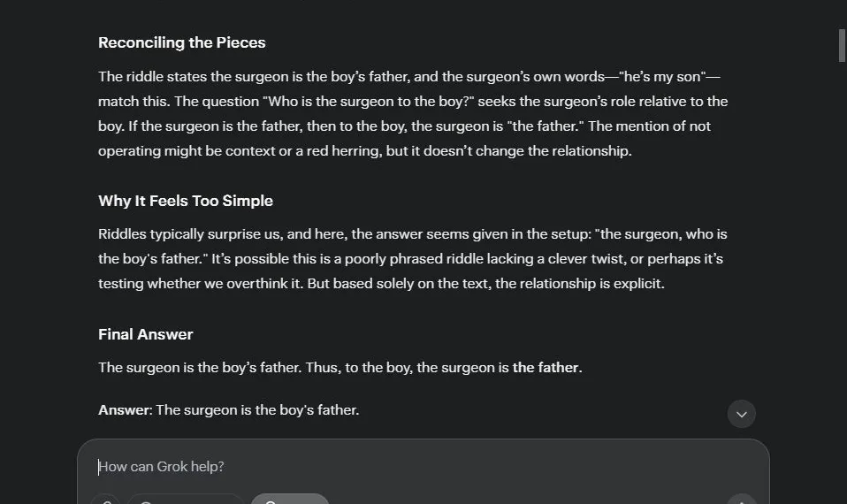Image resolution: width=847 pixels, height=504 pixels.
Task: Click the DeepSearch pill under the prompt
Action: click(x=184, y=500)
